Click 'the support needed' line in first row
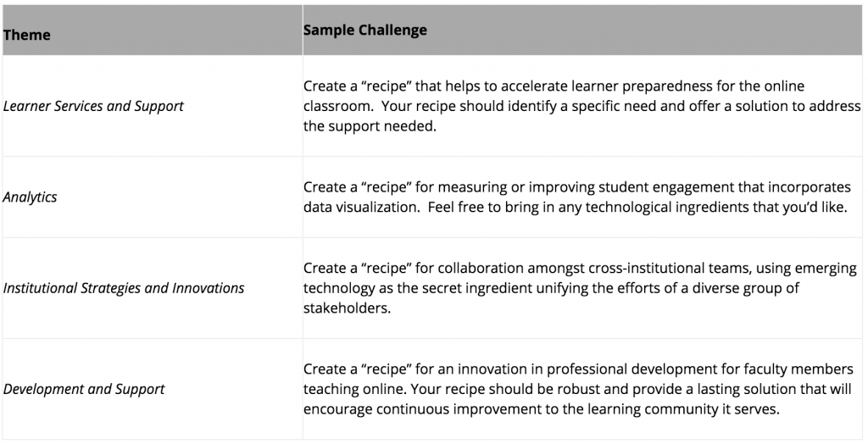The height and width of the screenshot is (444, 868). coord(370,127)
